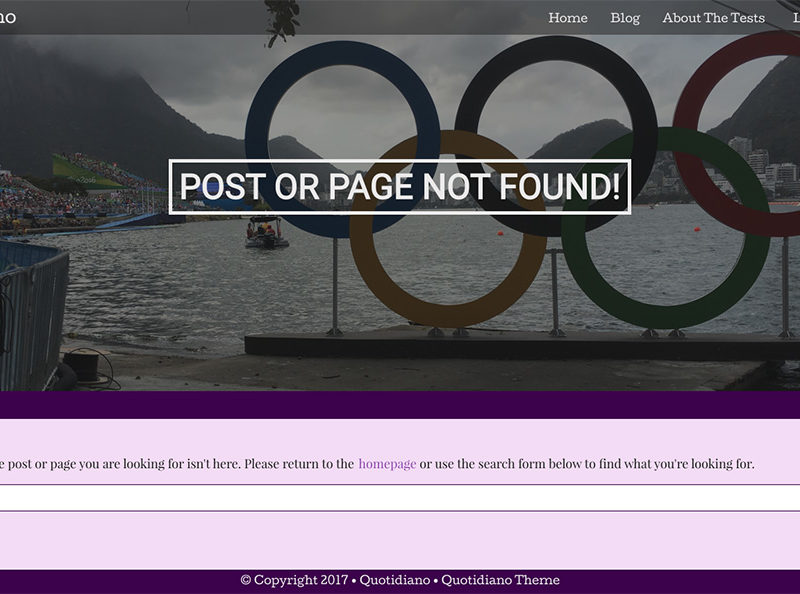800x594 pixels.
Task: Open the Home menu item
Action: tap(568, 18)
